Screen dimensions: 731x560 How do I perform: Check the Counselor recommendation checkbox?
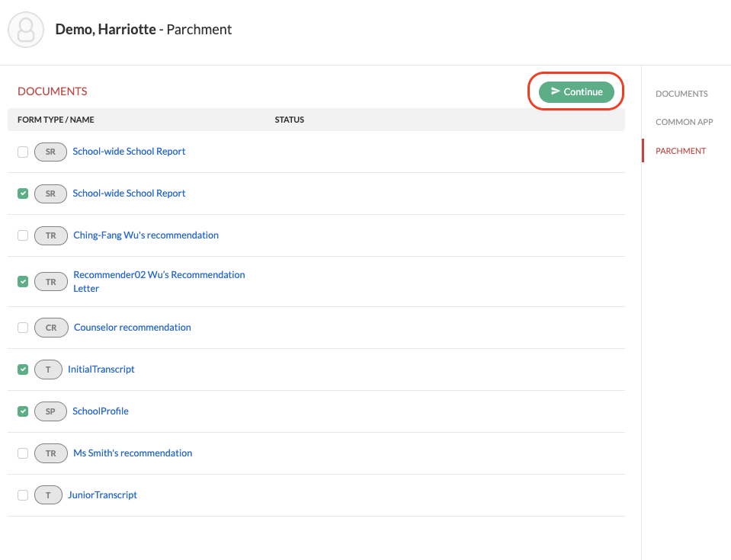23,328
